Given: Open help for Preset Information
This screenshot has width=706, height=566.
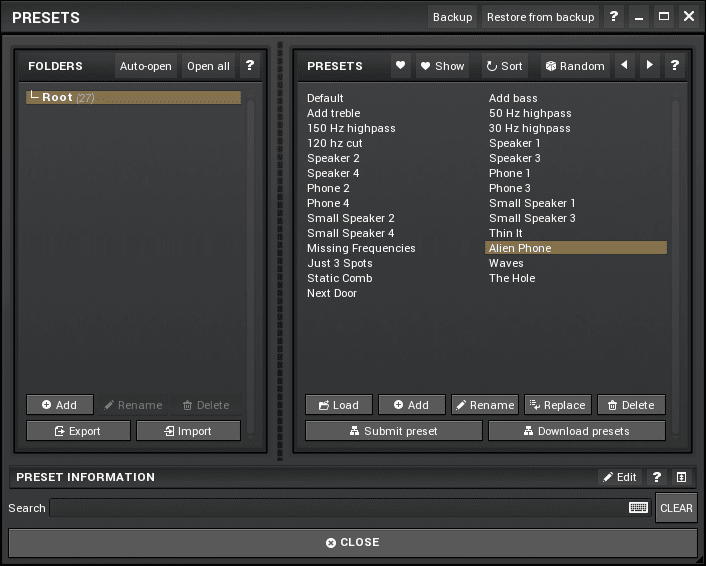Looking at the screenshot, I should point(657,477).
